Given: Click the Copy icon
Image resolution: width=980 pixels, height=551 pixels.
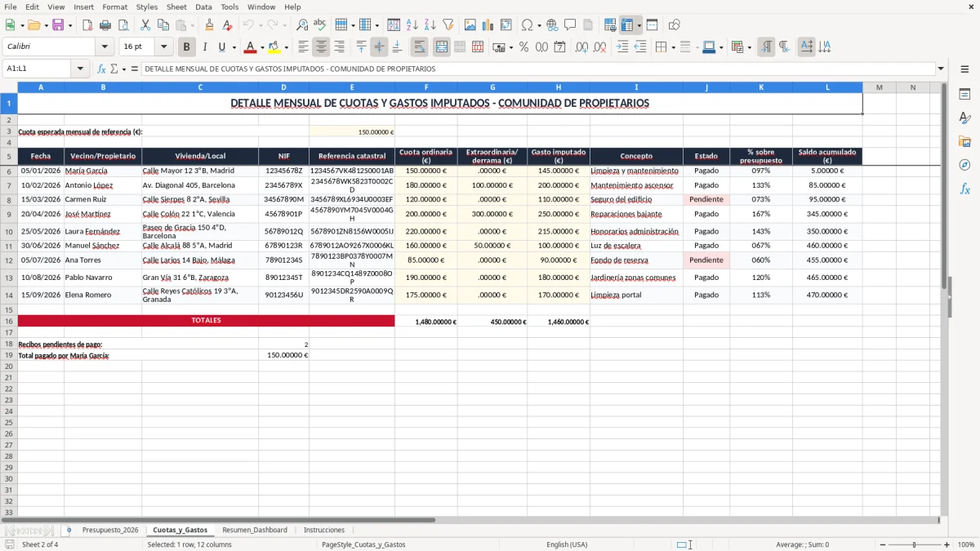Looking at the screenshot, I should click(163, 25).
